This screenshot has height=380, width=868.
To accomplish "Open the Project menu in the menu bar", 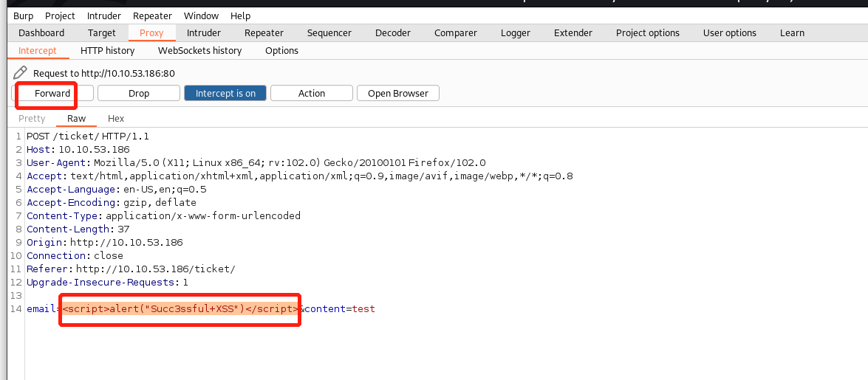I will [x=60, y=15].
